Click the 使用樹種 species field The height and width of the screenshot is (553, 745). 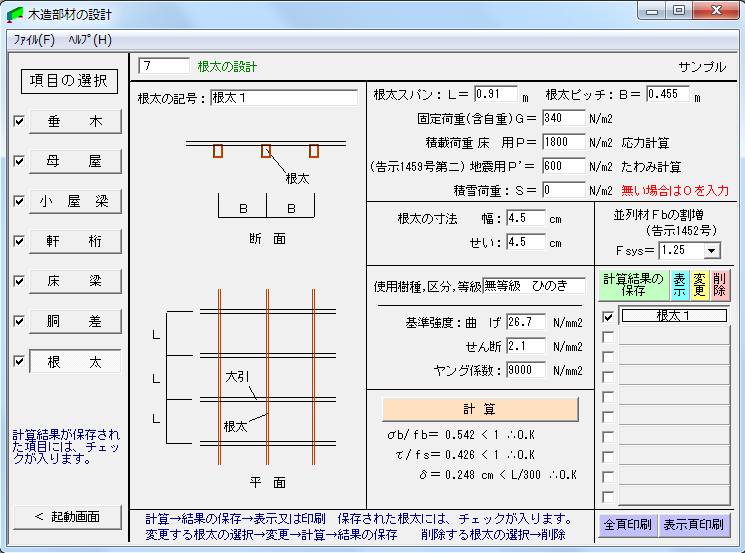(x=533, y=287)
